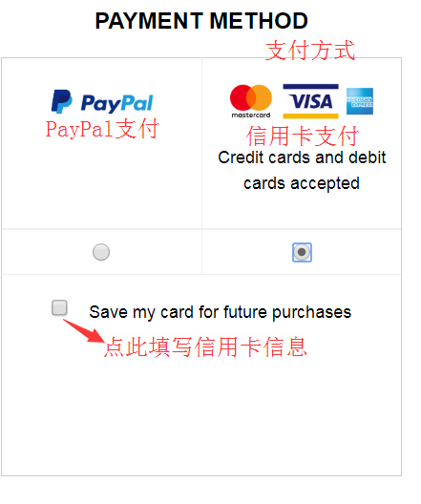Click the 'Save my card for future purchases' label
The image size is (421, 504).
(221, 312)
